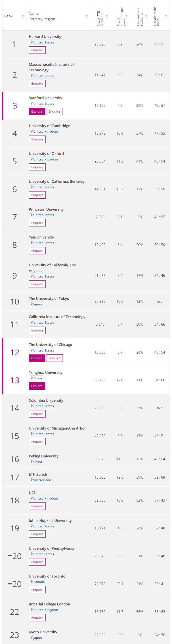The image size is (172, 644).
Task: Click the pin icon beside United Kingdom for Oxford
Action: click(31, 159)
